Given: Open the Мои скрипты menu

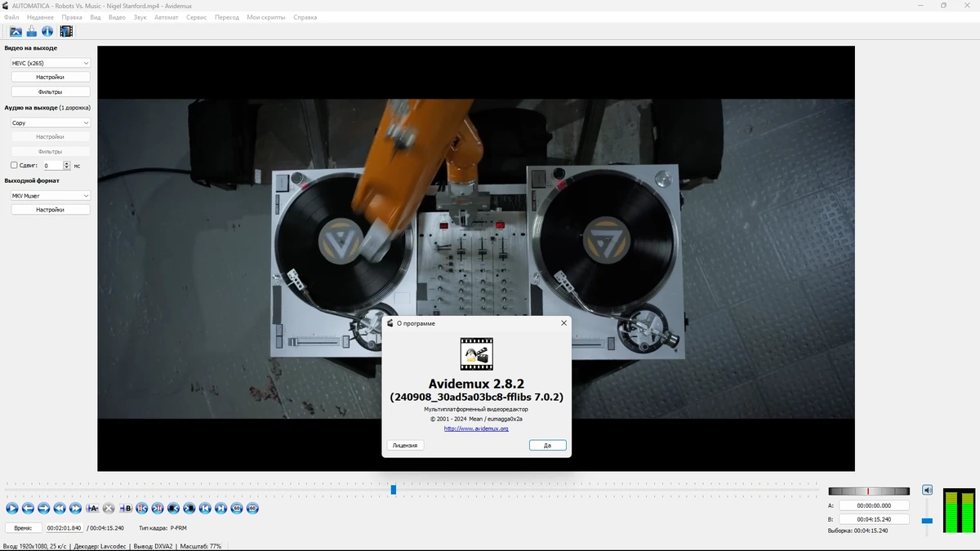Looking at the screenshot, I should coord(266,17).
